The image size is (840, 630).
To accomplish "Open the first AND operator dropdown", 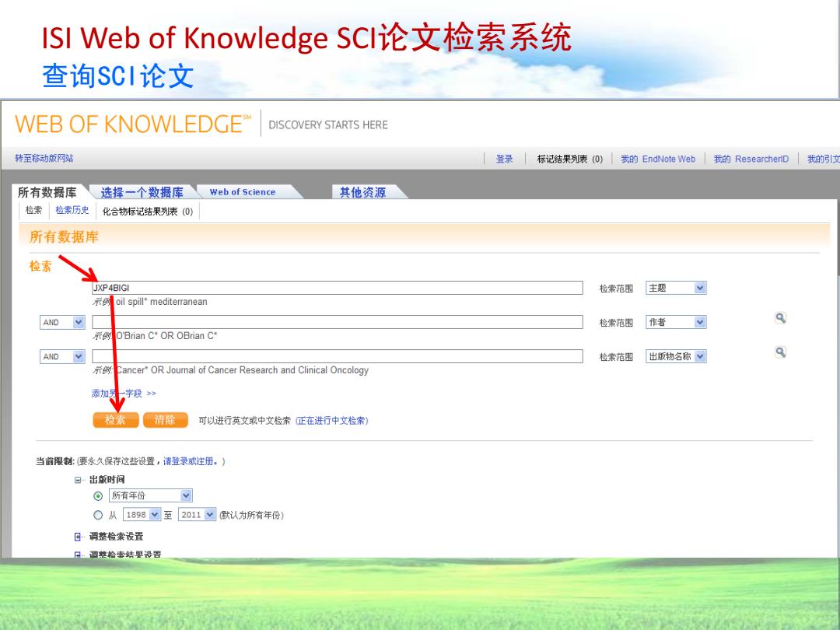I will pos(62,323).
